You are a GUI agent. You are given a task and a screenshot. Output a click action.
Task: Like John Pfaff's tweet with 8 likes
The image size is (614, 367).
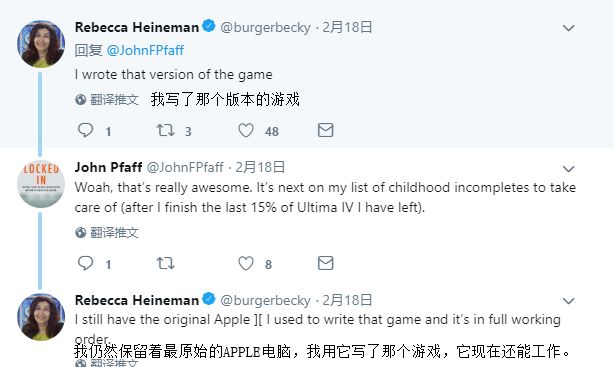pos(246,264)
